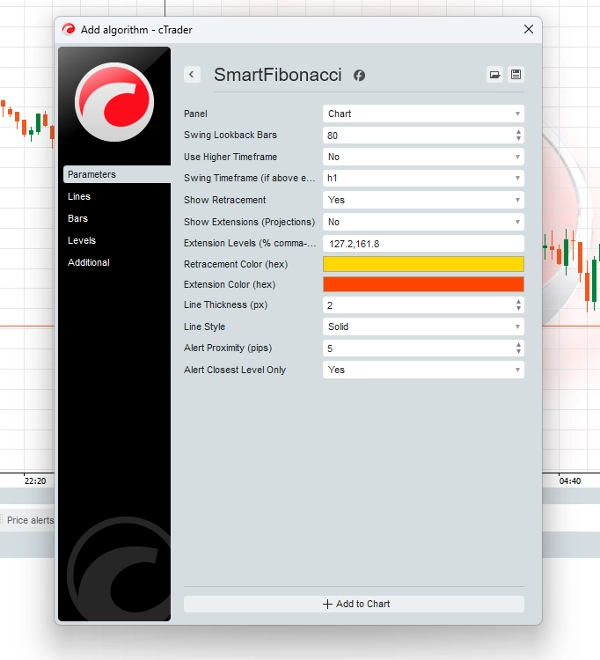Screen dimensions: 600x660
Task: Open the Alert Closest Level Only dropdown
Action: [x=424, y=370]
